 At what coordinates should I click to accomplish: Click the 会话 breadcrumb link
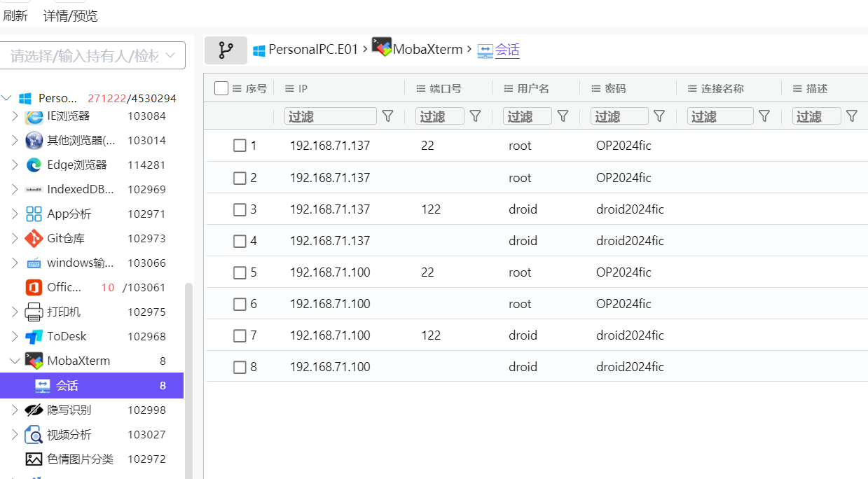[507, 50]
